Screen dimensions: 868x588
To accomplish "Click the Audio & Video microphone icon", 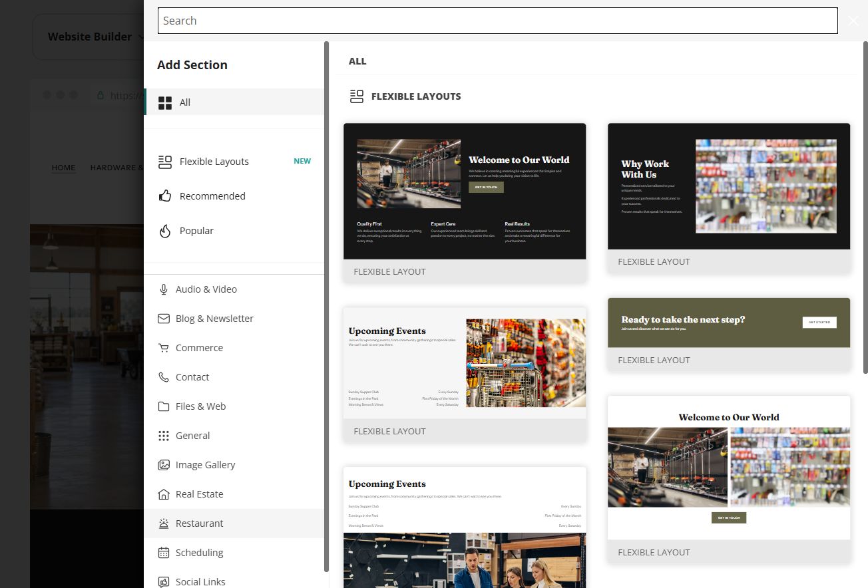I will click(x=164, y=289).
